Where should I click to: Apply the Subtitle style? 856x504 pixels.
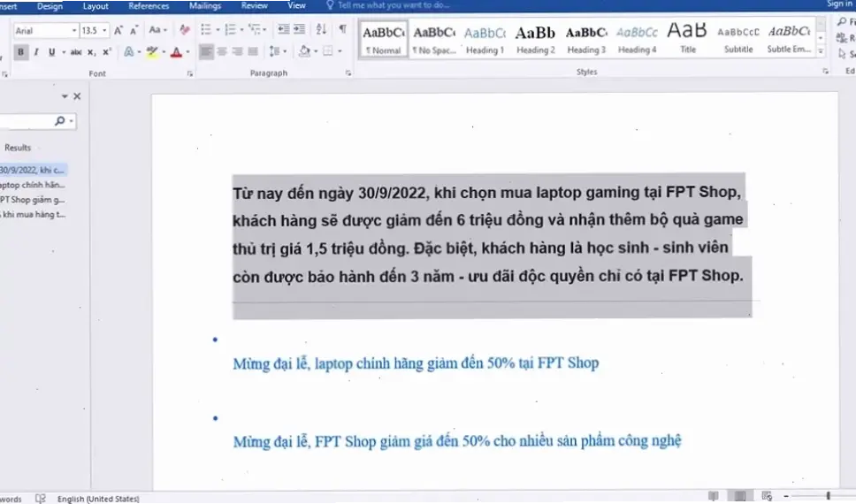[738, 39]
